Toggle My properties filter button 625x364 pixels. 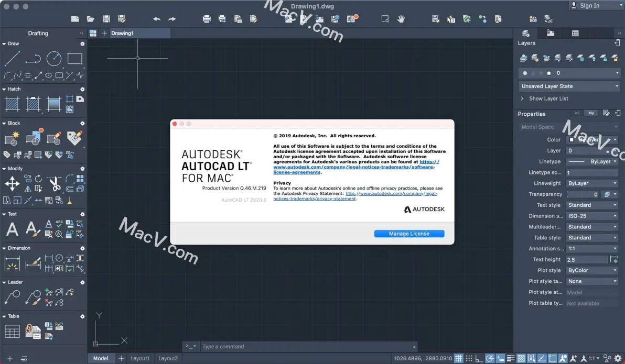pos(591,113)
